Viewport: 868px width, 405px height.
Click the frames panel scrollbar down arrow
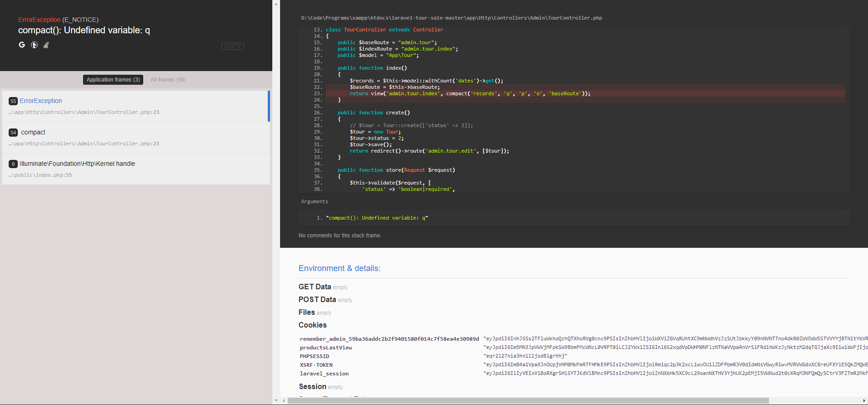(x=276, y=400)
